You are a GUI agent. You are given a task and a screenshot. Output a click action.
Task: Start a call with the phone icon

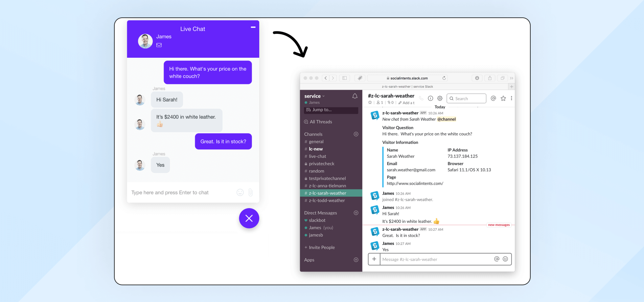click(x=421, y=98)
